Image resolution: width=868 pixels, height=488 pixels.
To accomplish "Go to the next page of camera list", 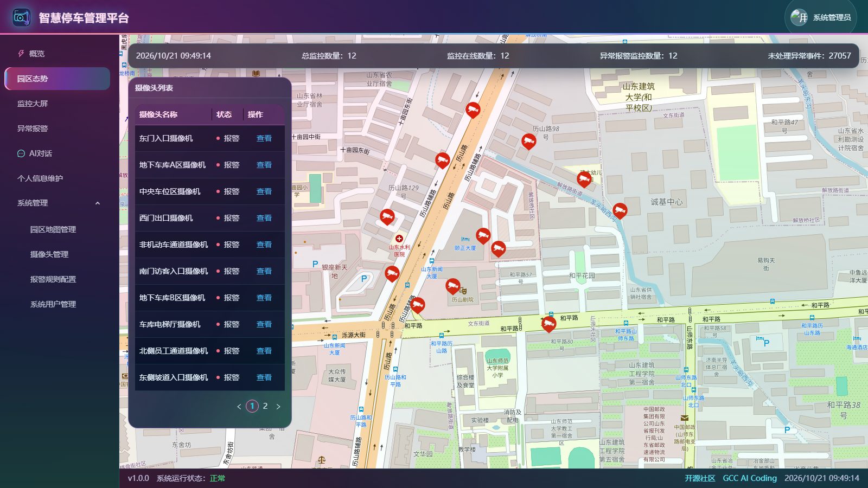I will [278, 406].
